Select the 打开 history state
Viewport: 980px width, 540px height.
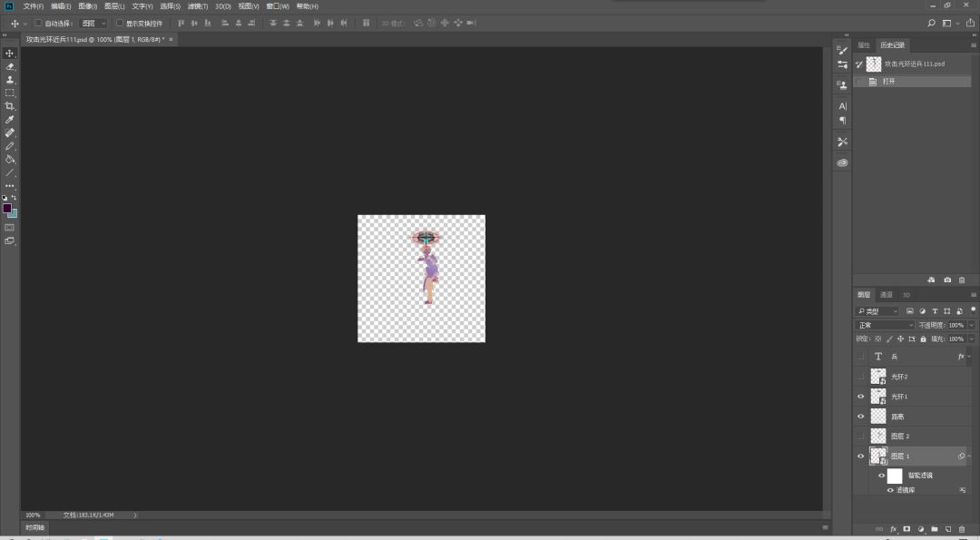[913, 82]
